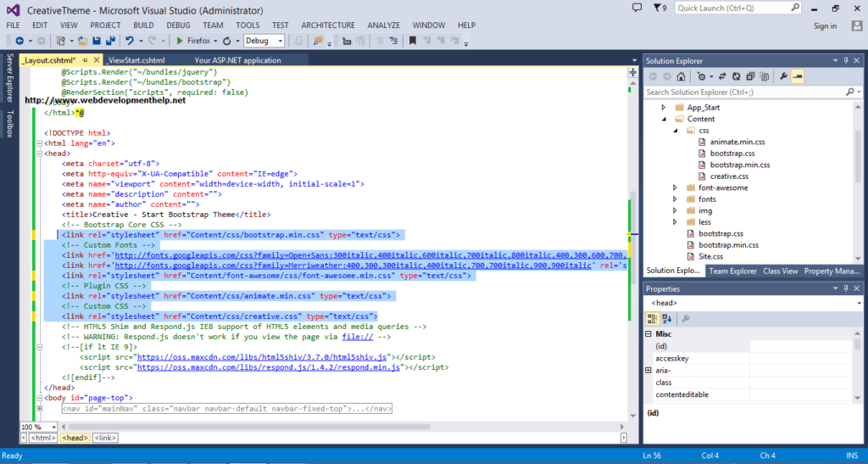Click Refresh icon in Solution Explorer toolbar
868x464 pixels.
(737, 76)
